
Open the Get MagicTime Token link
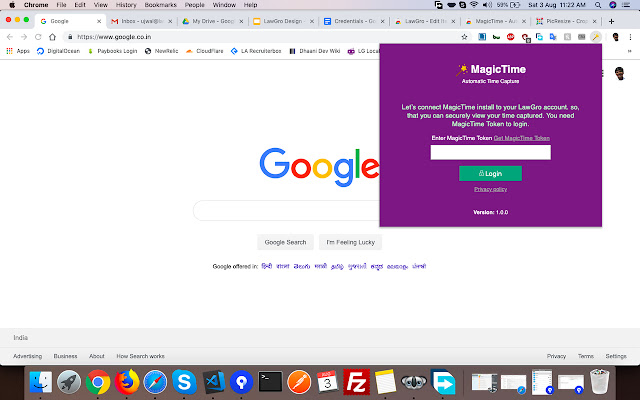click(522, 138)
